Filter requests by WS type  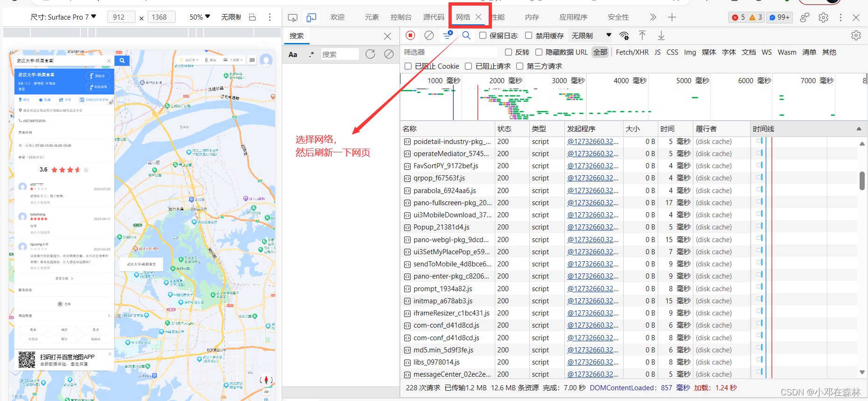pos(767,52)
